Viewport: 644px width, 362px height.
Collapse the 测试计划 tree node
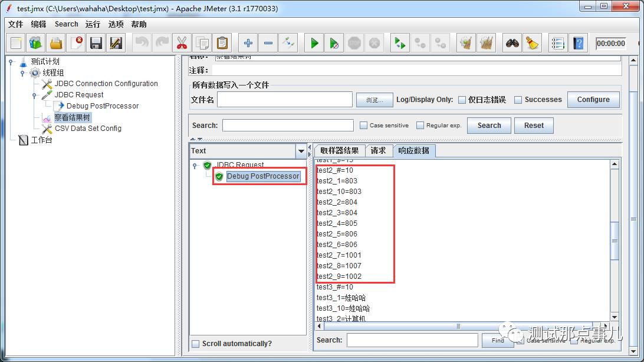[11, 62]
